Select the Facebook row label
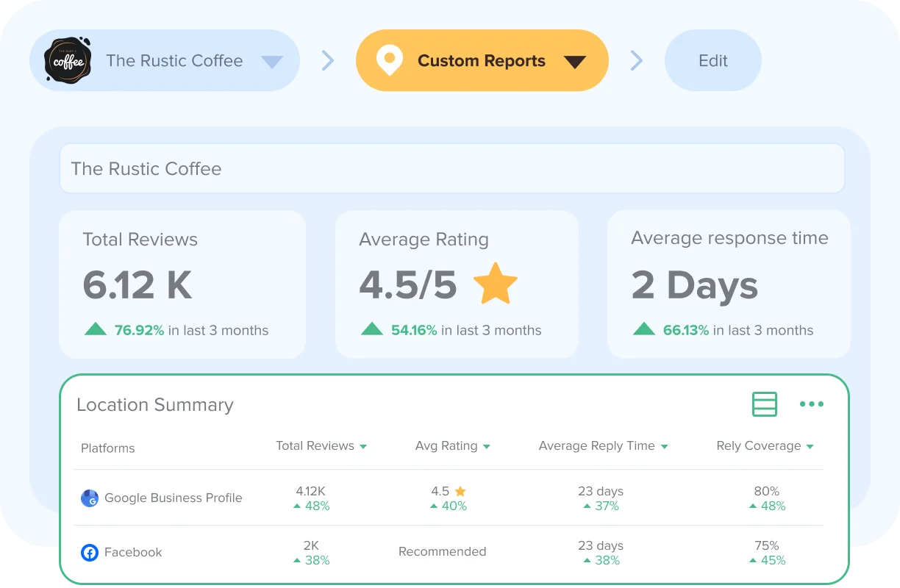The image size is (900, 588). point(133,553)
